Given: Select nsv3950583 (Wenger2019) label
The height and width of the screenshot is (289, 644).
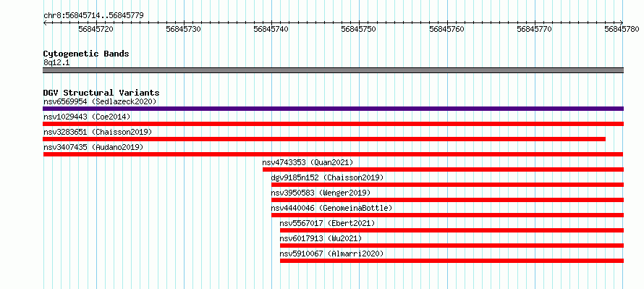Looking at the screenshot, I should pos(321,193).
